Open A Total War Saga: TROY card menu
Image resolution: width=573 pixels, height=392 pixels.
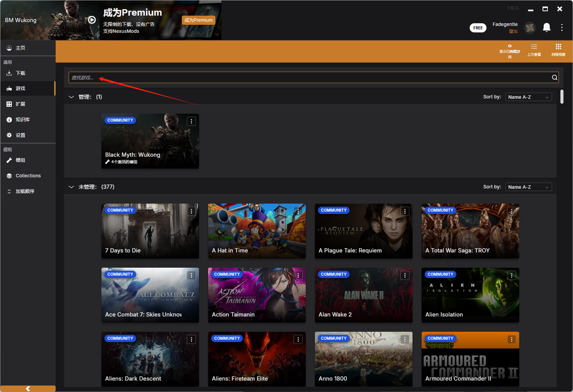coord(512,211)
